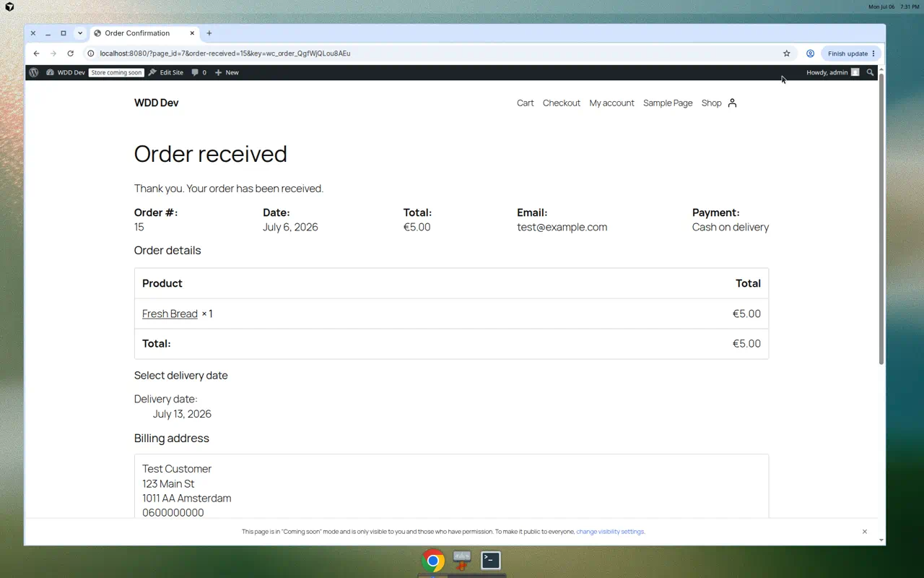This screenshot has width=924, height=578.
Task: Click the order date July 6, 2026
Action: pos(290,227)
